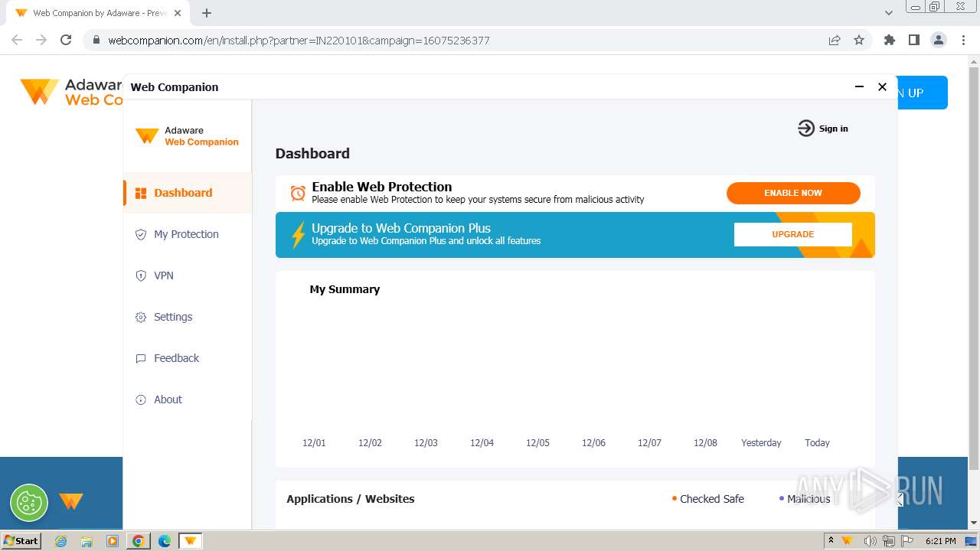Click the UPGRADE button

(793, 234)
